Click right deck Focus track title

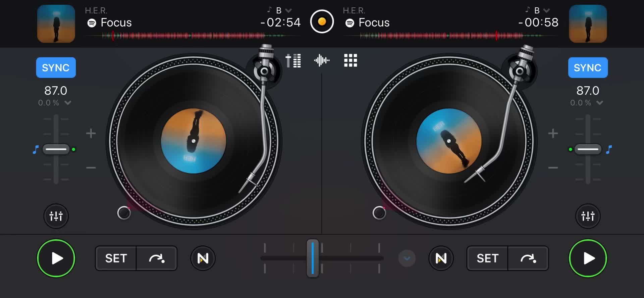374,22
